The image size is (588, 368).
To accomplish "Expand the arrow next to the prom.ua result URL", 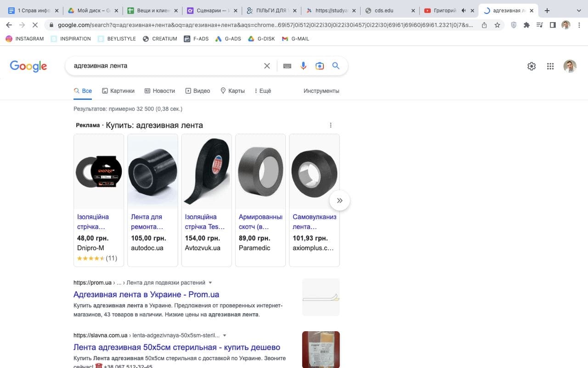I will tap(210, 283).
